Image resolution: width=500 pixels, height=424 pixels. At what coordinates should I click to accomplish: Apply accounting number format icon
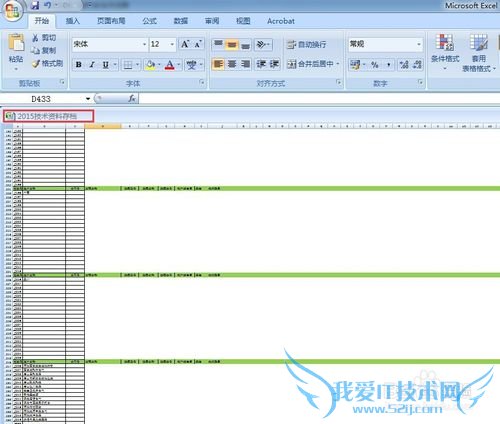[355, 65]
